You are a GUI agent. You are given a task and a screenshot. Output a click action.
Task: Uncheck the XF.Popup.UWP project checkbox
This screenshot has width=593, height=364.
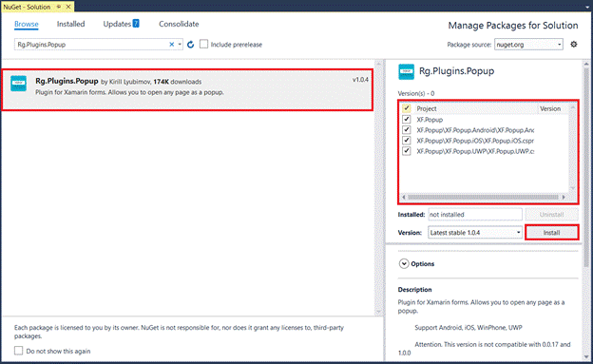point(406,151)
